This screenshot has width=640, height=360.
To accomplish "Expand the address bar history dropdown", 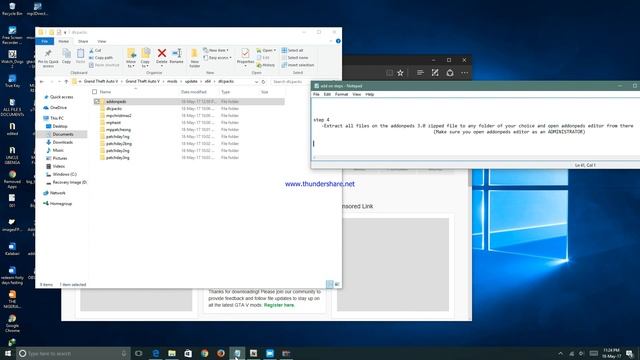I will coord(256,82).
